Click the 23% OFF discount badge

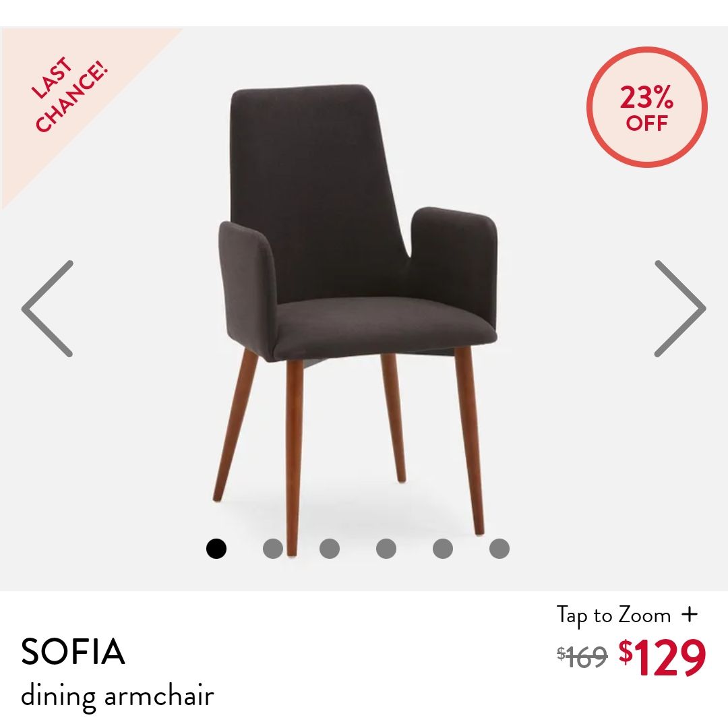[646, 107]
